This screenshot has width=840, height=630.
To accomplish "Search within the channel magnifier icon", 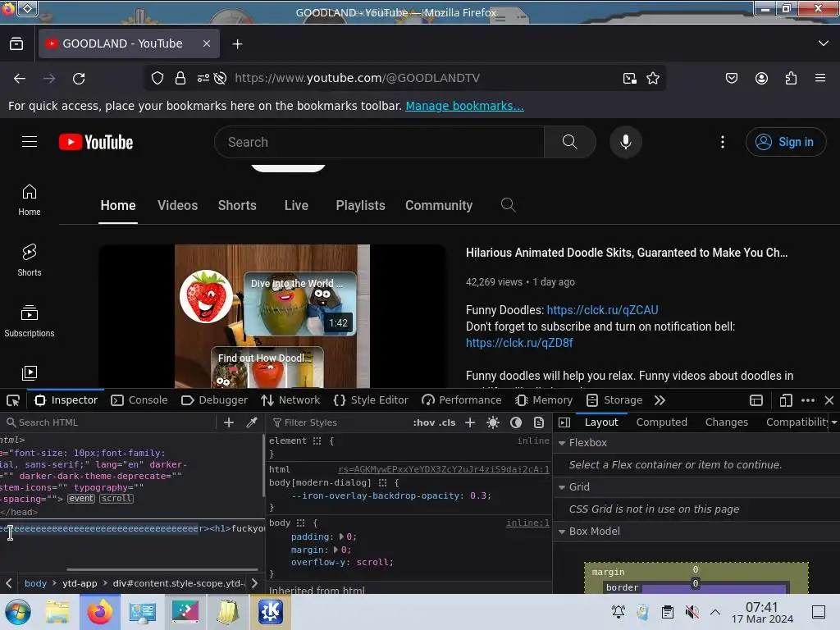I will (x=508, y=204).
